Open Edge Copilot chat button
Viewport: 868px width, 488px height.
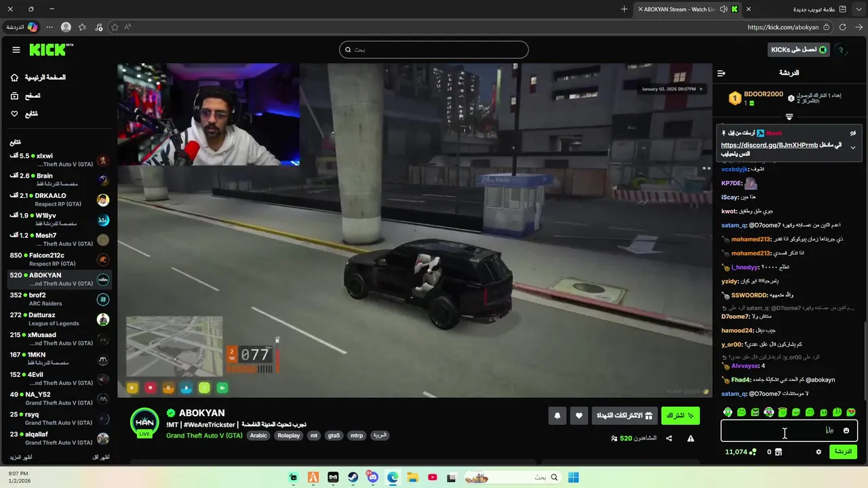coord(22,27)
